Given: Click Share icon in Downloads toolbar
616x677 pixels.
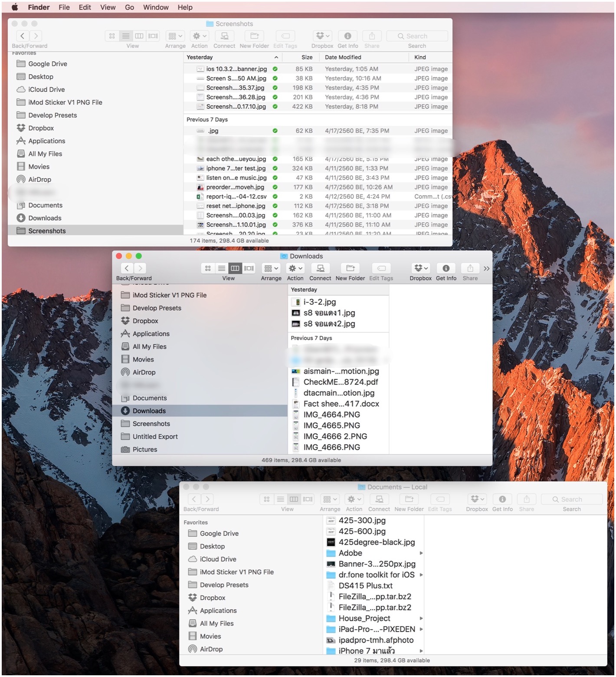Looking at the screenshot, I should point(470,268).
